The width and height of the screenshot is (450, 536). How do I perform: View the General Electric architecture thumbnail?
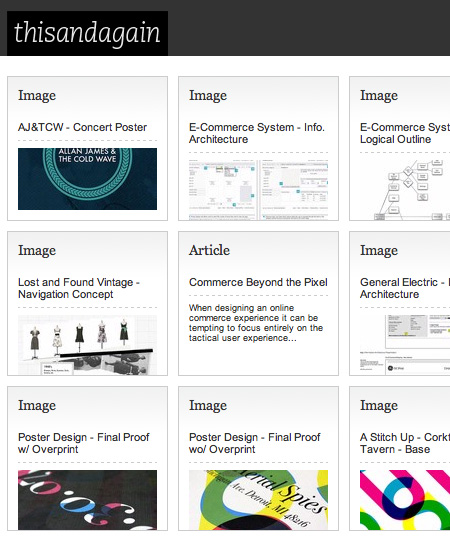pos(405,345)
